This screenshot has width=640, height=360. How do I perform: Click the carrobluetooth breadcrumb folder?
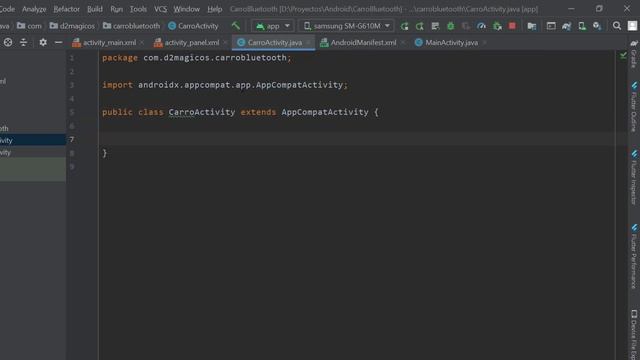(131, 26)
